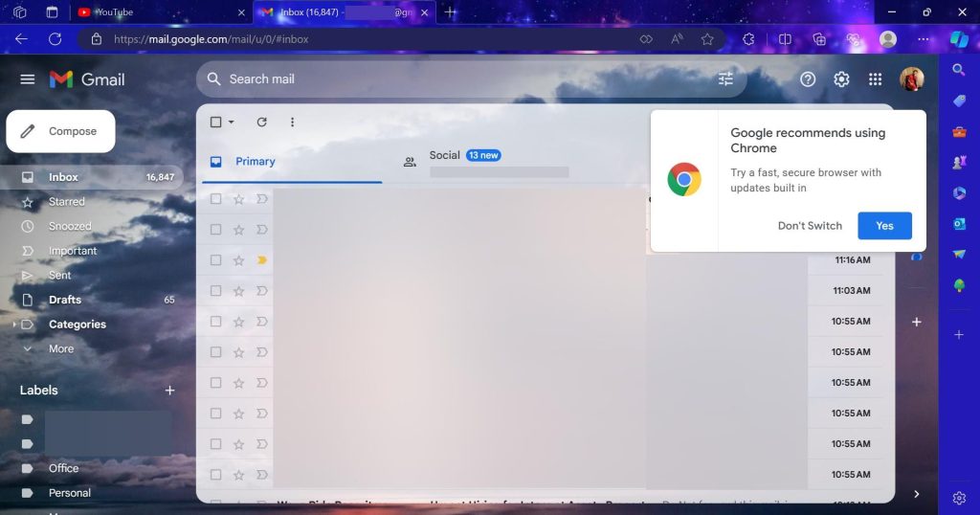980x515 pixels.
Task: Click Don't Switch on Chrome prompt
Action: [x=810, y=226]
